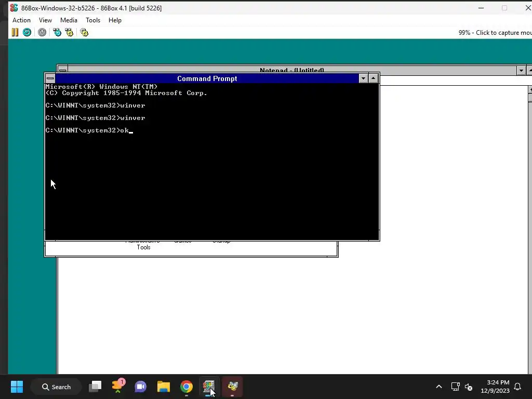Open the Help menu

pyautogui.click(x=115, y=20)
